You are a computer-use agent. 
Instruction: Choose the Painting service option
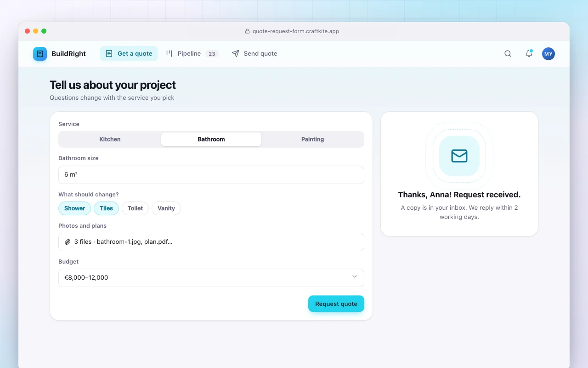pyautogui.click(x=312, y=139)
